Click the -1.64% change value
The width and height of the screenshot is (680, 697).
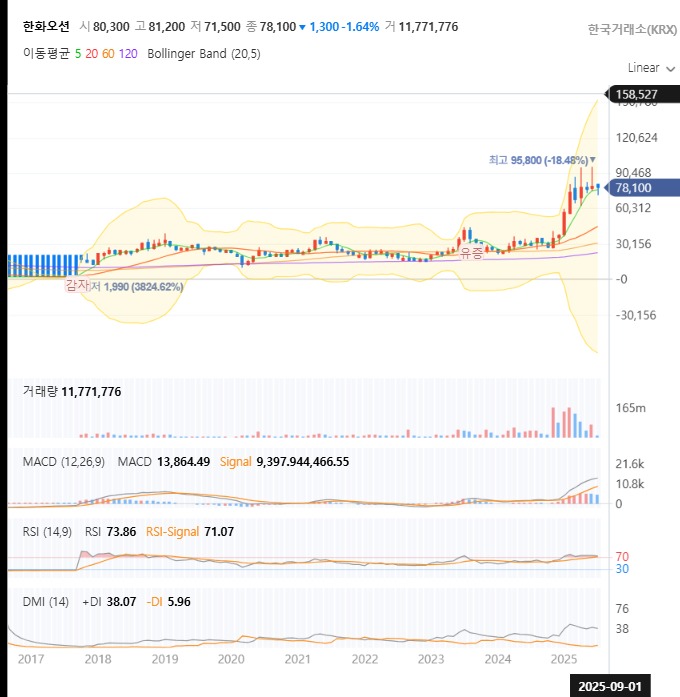tap(360, 27)
